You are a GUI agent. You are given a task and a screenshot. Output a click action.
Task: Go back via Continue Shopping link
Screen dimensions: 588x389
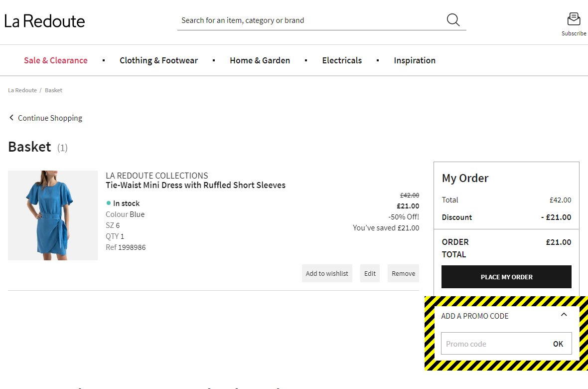(50, 118)
